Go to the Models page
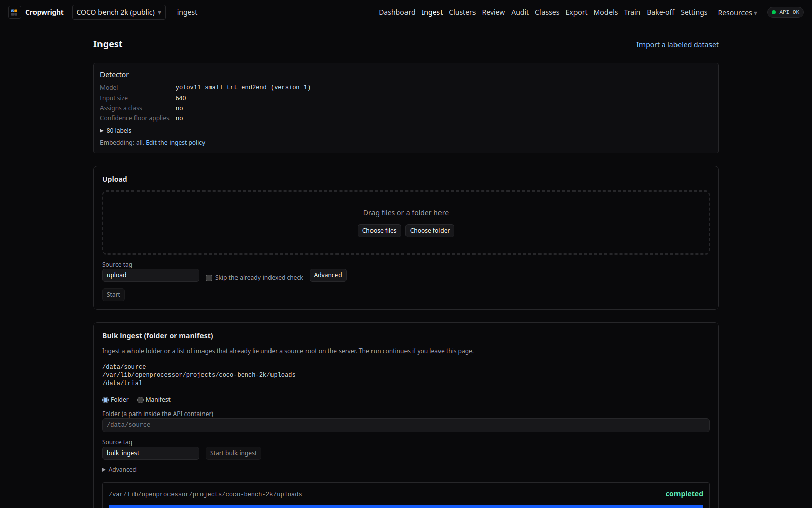This screenshot has width=812, height=508. point(605,12)
